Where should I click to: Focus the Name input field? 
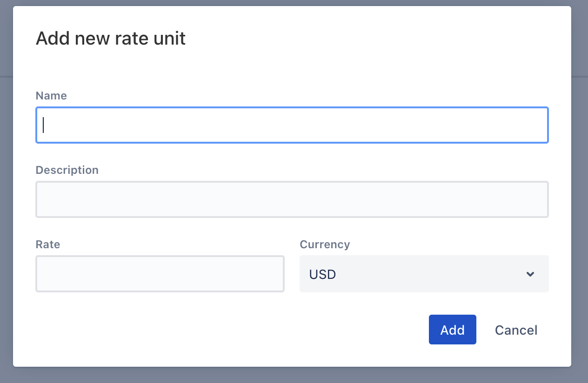click(x=292, y=125)
